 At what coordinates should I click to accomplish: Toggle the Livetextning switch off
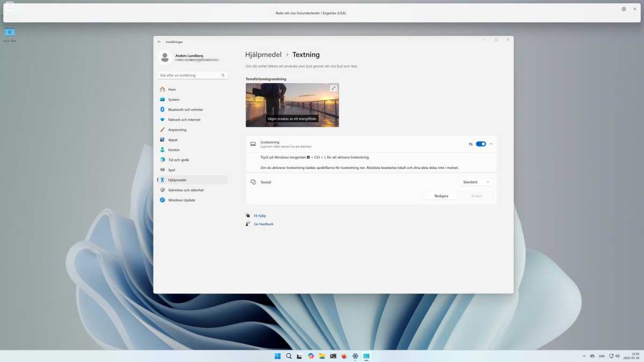(x=480, y=144)
